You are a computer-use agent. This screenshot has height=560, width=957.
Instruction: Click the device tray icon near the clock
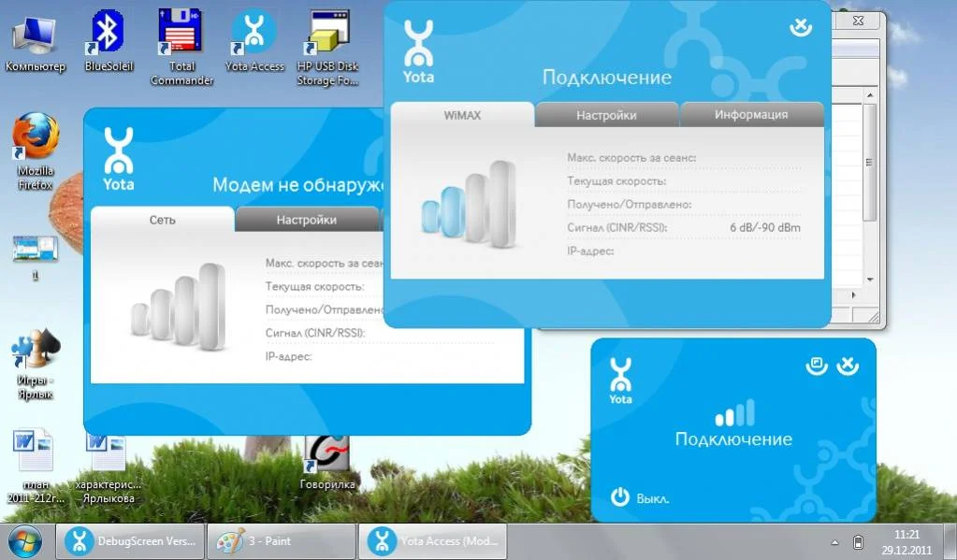[x=858, y=541]
